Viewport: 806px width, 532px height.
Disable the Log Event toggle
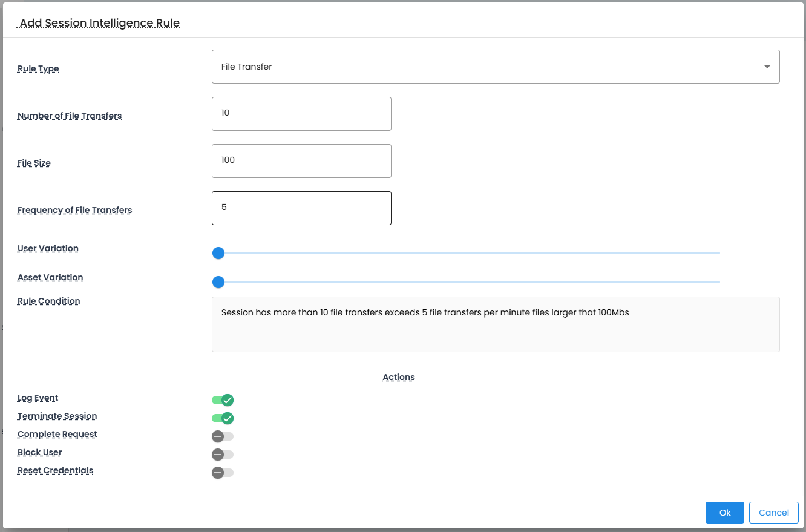pyautogui.click(x=223, y=400)
